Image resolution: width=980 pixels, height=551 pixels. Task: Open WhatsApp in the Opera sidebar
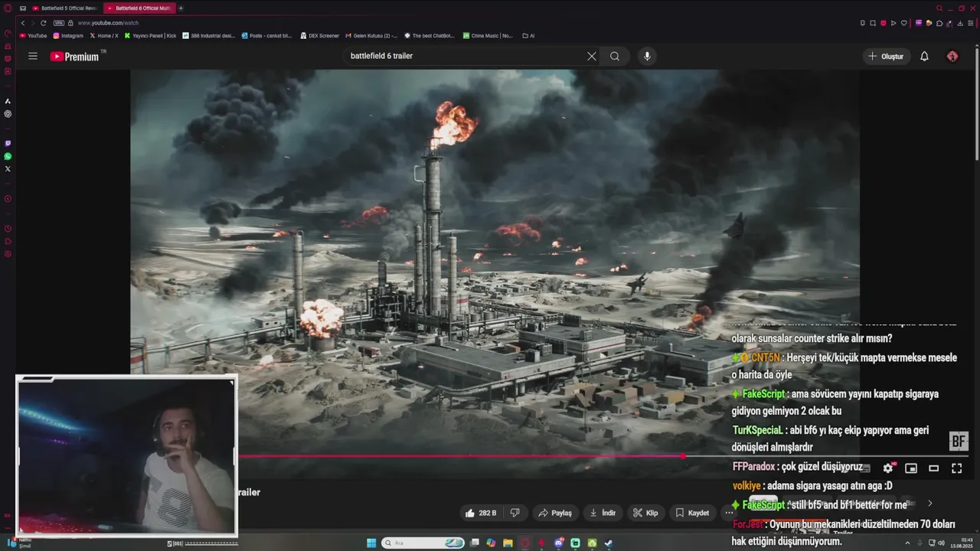8,156
